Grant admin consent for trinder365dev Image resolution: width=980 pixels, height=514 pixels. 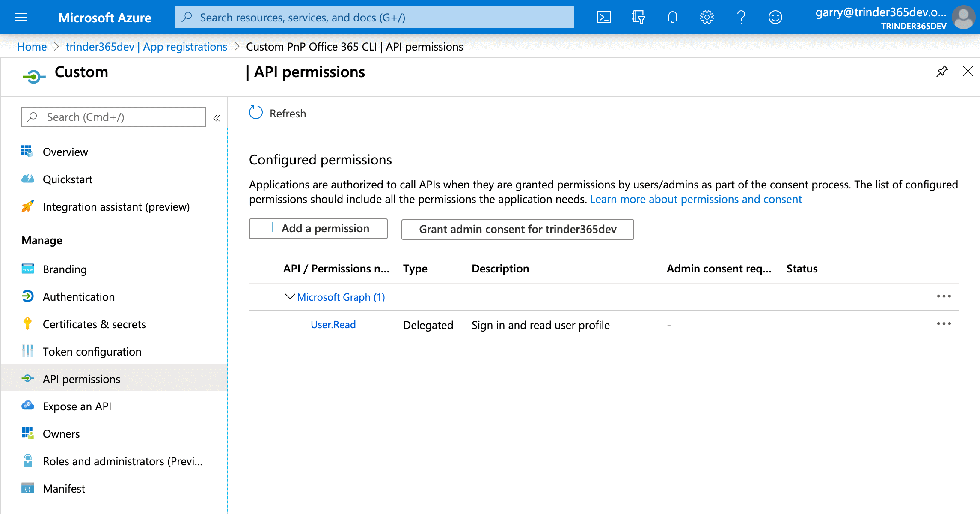517,230
